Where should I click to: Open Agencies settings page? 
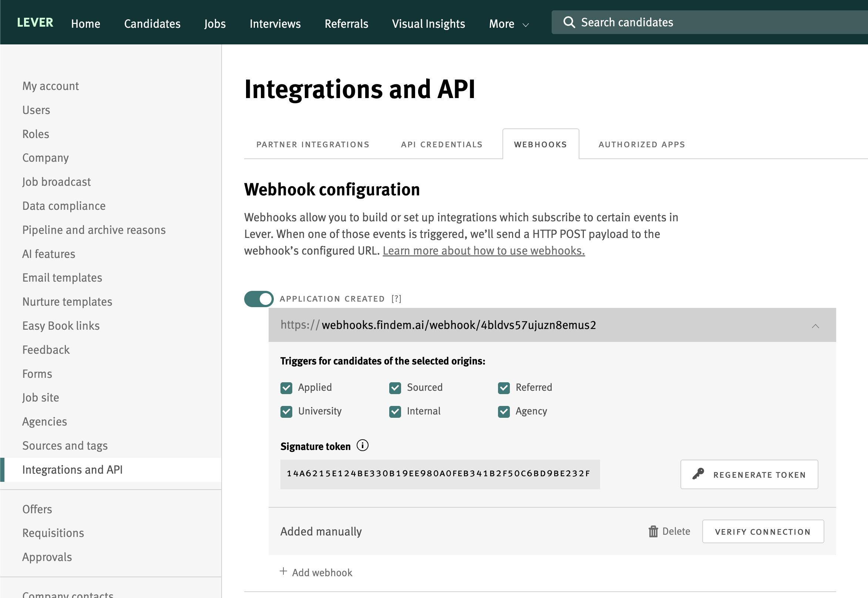(x=44, y=422)
